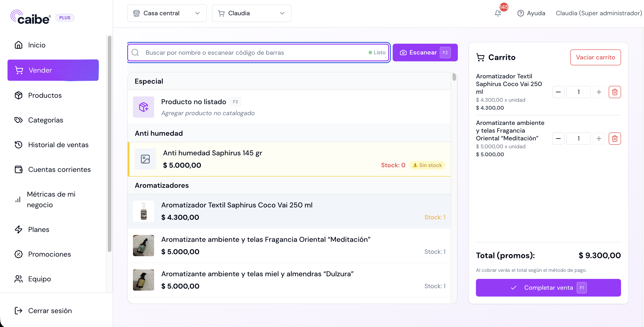644x327 pixels.
Task: Click Vaciar carrito button
Action: (x=595, y=57)
